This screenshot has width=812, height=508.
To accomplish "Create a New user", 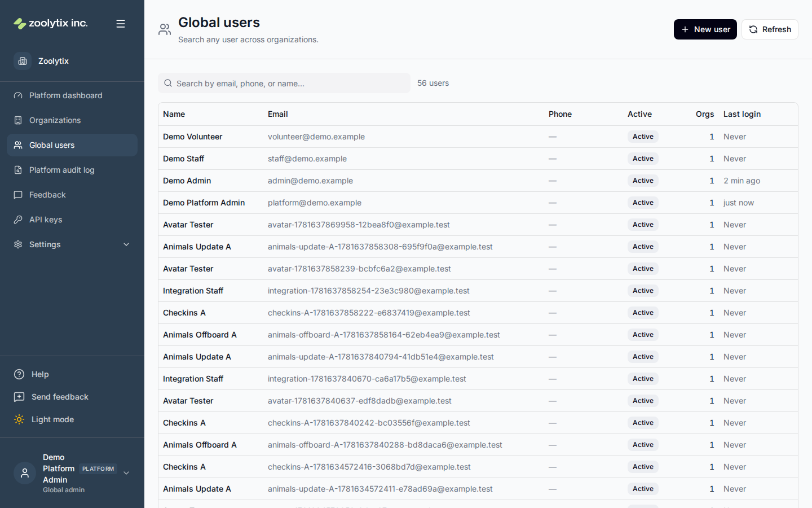I will [705, 29].
